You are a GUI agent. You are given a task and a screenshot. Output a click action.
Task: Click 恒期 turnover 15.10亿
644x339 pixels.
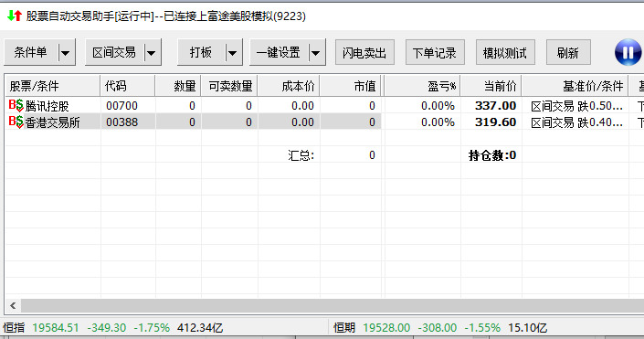point(528,327)
